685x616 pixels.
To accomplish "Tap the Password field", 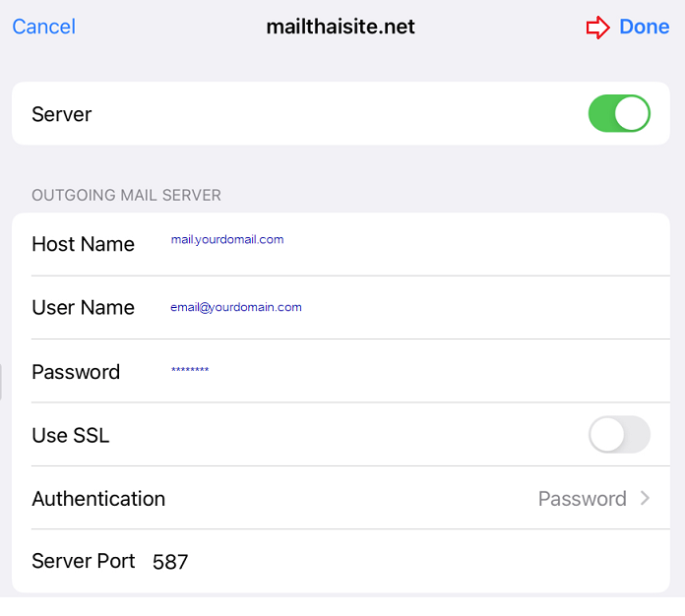I will (x=190, y=370).
